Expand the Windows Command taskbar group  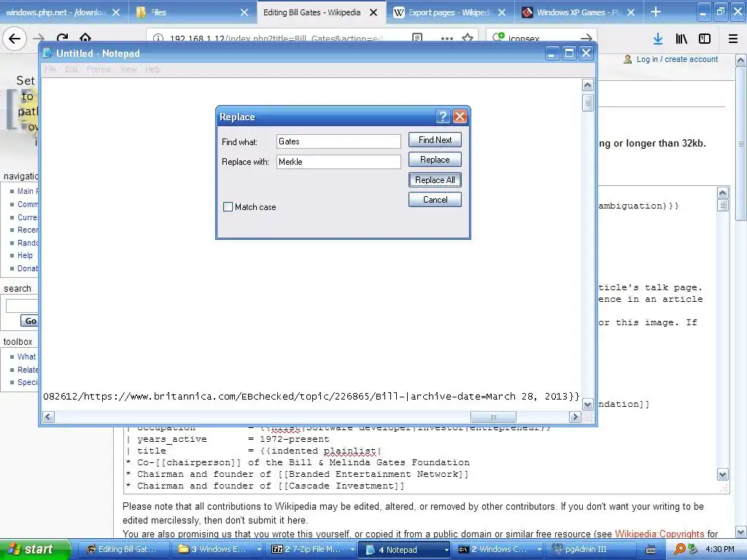click(539, 550)
